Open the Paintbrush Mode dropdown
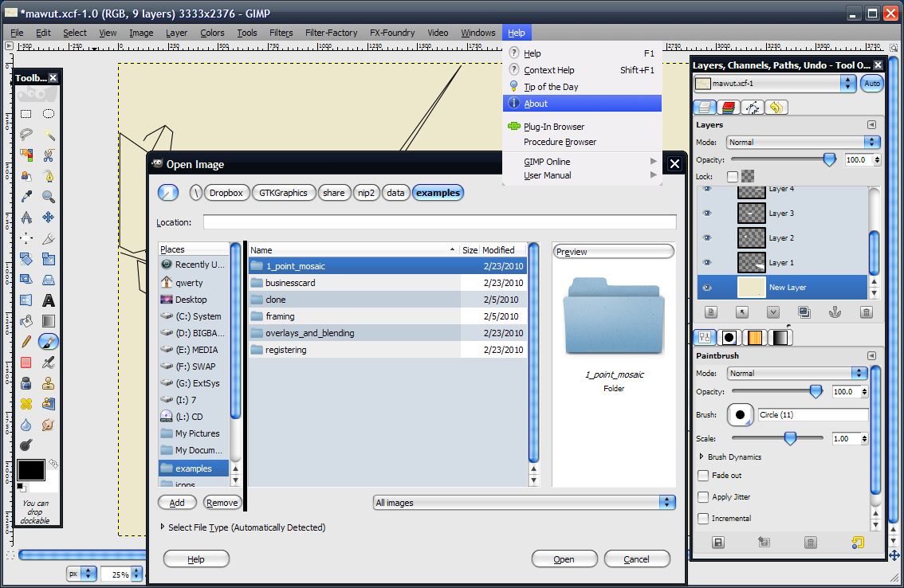 click(x=797, y=374)
